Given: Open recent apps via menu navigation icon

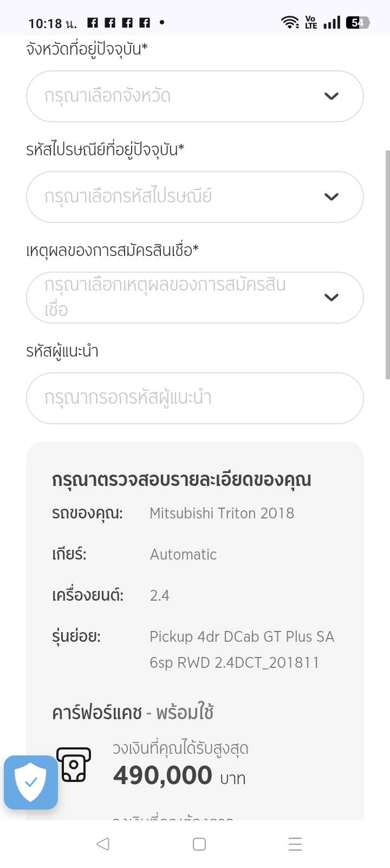Looking at the screenshot, I should [295, 844].
